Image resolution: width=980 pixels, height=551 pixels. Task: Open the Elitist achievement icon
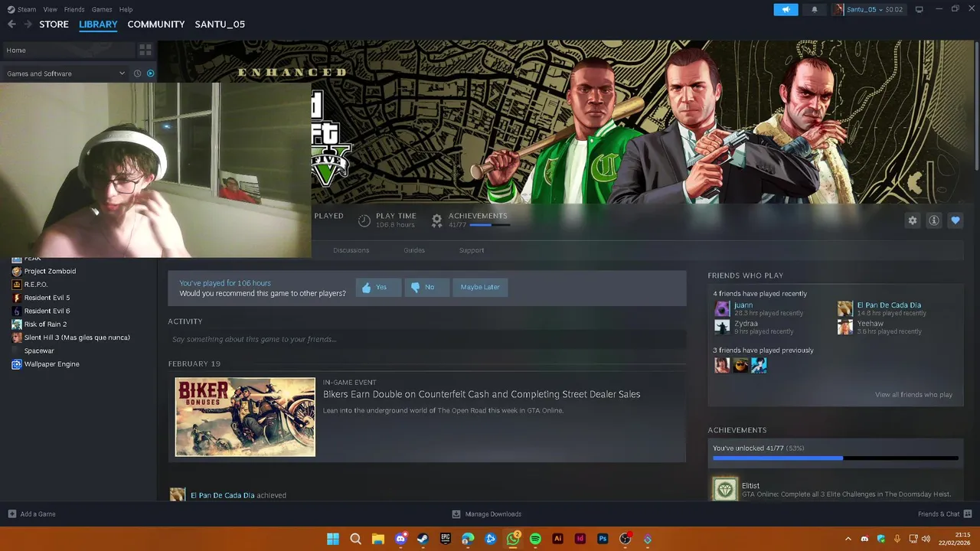[725, 489]
